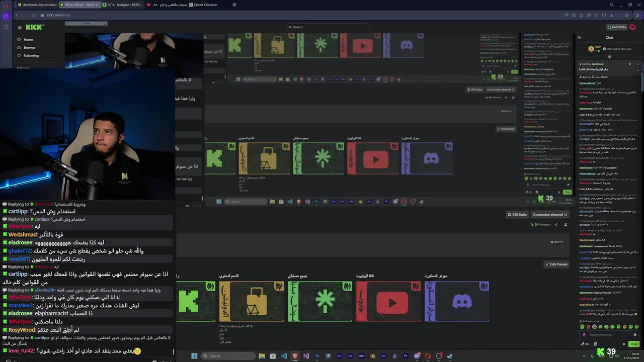Viewport: 644px width, 362px height.
Task: Open a new browser tab
Action: pos(234,5)
